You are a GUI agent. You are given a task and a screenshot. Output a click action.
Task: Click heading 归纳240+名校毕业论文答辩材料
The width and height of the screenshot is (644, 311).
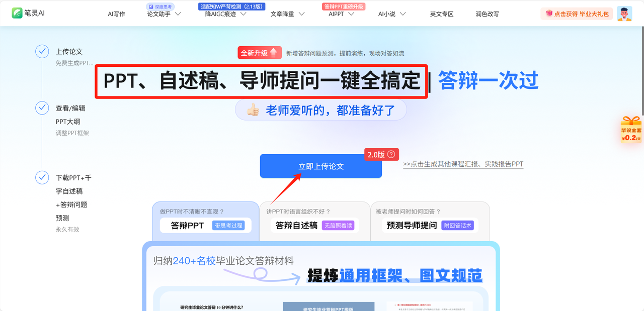pyautogui.click(x=223, y=261)
